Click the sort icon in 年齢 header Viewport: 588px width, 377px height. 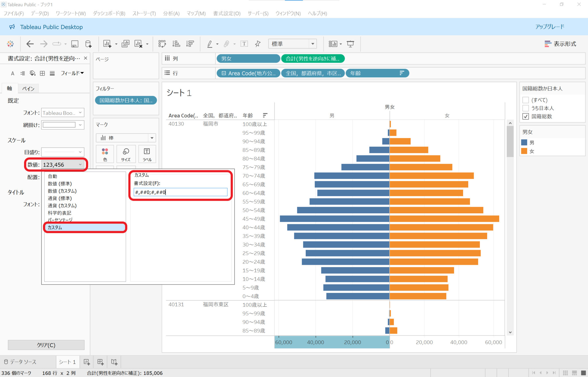(265, 115)
